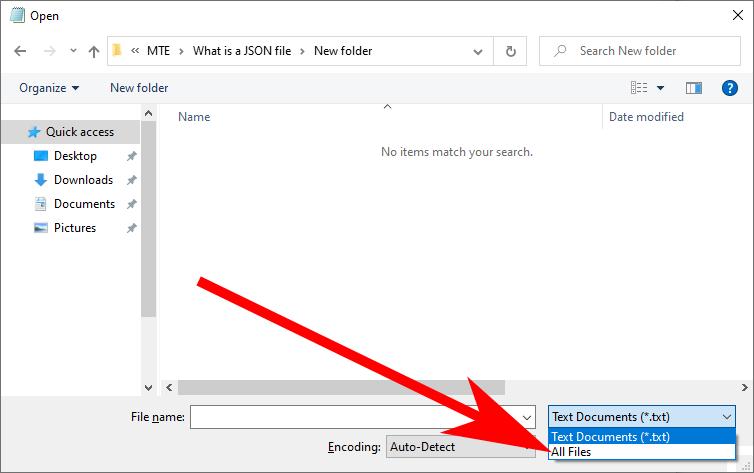This screenshot has width=754, height=473.
Task: Sort by the Name column header
Action: tap(194, 117)
